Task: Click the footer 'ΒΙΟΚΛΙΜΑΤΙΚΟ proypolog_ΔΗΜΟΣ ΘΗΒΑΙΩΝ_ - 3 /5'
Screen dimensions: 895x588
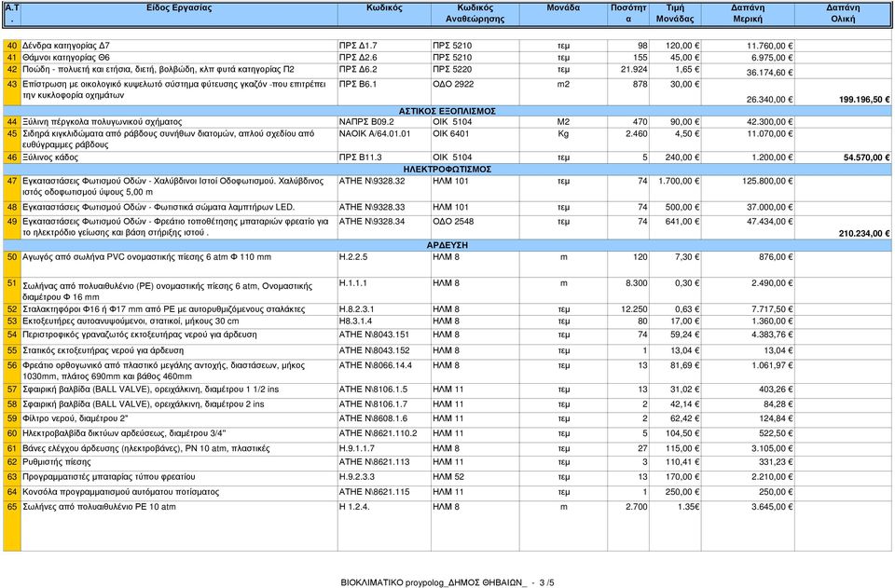Action: pyautogui.click(x=447, y=582)
